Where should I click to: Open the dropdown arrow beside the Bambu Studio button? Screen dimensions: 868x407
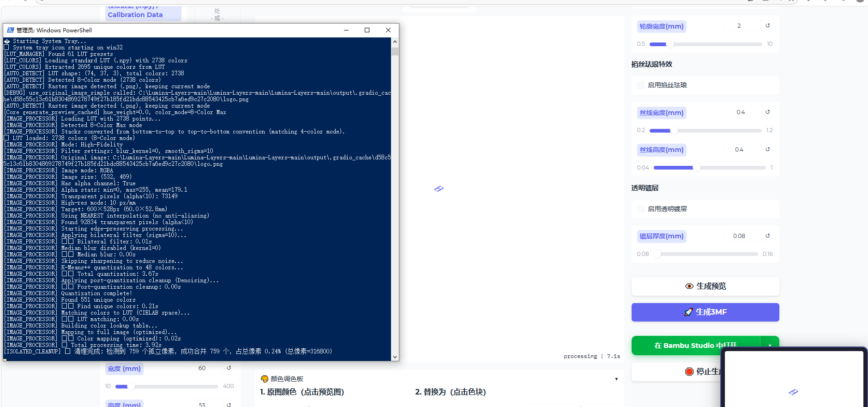coord(770,346)
